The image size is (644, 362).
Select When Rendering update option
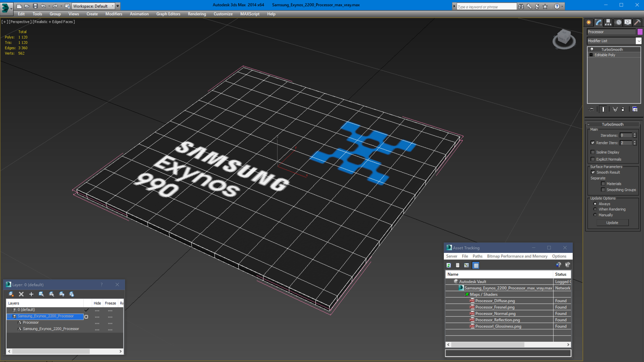point(595,209)
